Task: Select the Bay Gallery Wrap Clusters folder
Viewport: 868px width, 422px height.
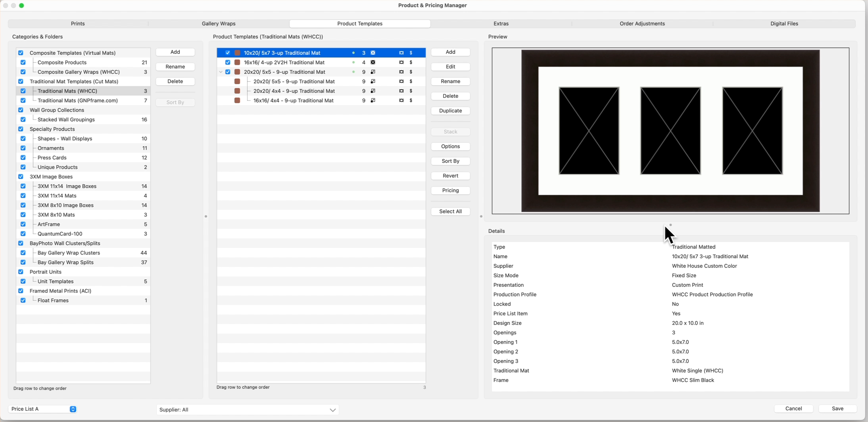Action: (69, 253)
